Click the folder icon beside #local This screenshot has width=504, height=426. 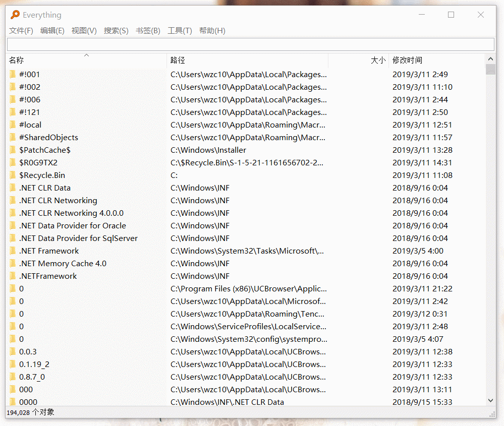point(13,125)
